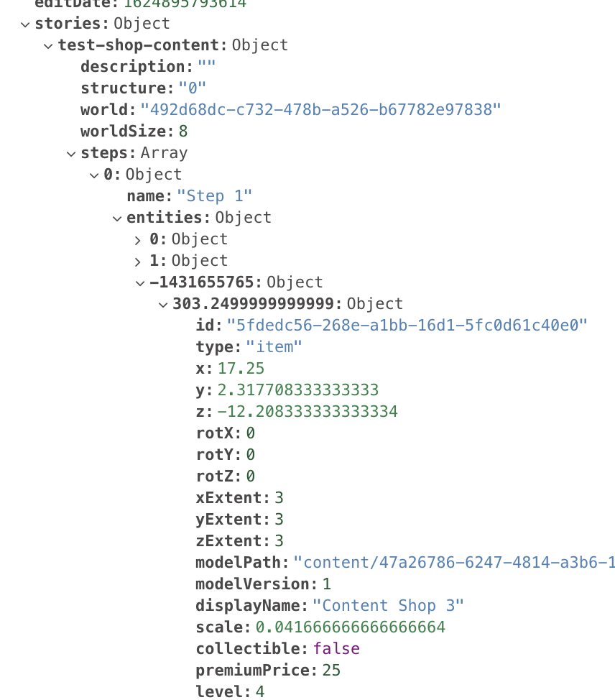Expand the 0: Object entity node
Viewport: 615px width, 700px height.
pyautogui.click(x=138, y=239)
